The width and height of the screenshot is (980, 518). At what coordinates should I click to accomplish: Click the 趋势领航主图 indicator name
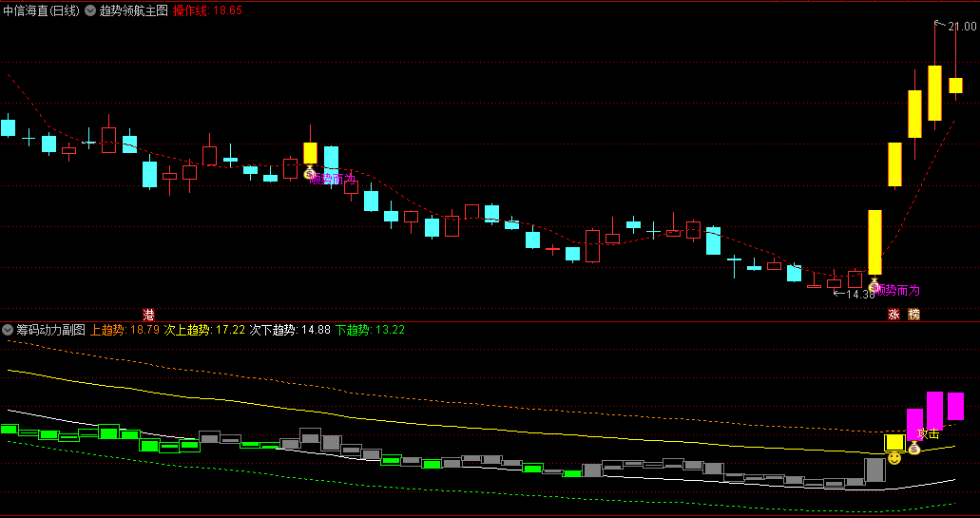point(134,10)
